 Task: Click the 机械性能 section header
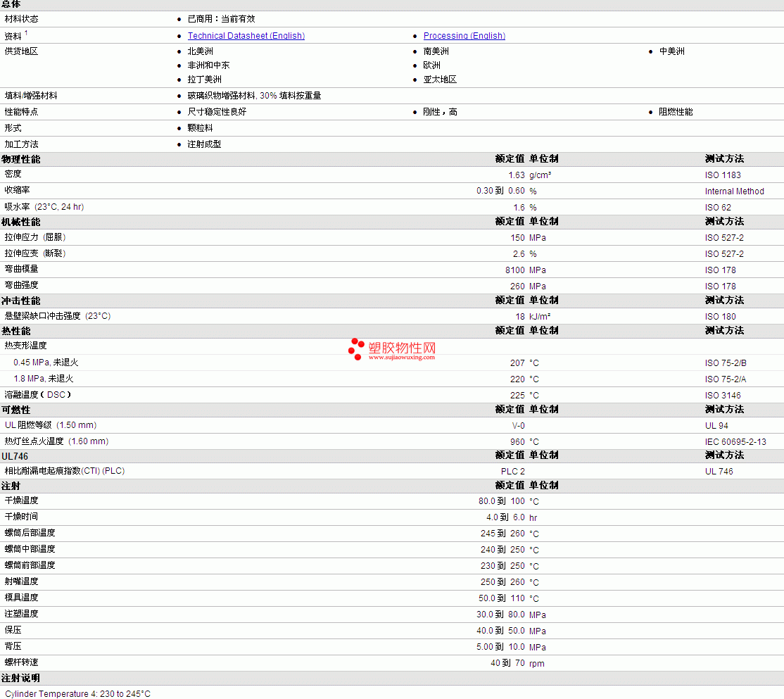20,222
